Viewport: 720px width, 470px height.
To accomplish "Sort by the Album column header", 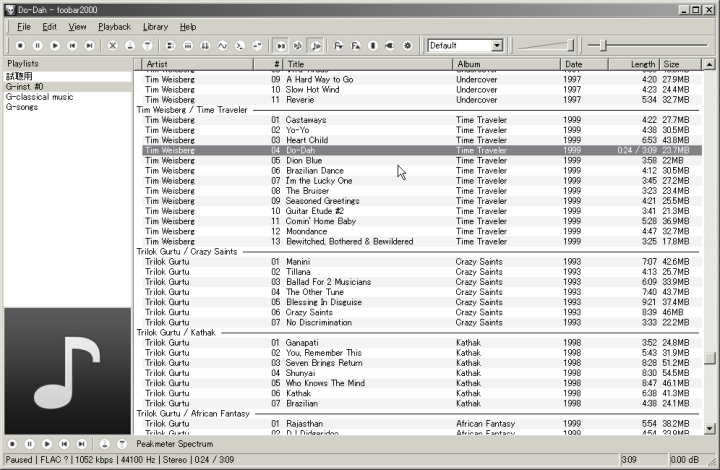I will 506,64.
